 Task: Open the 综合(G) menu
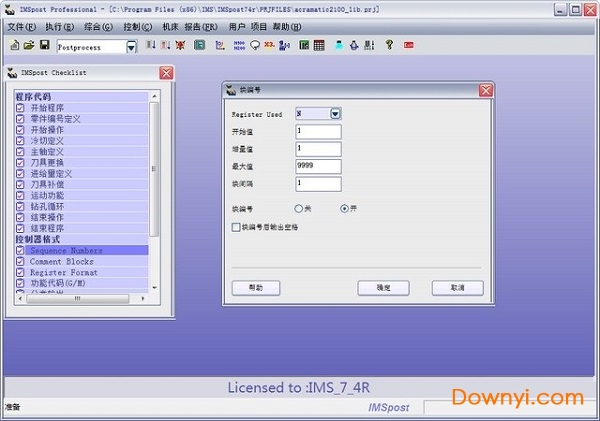pyautogui.click(x=98, y=27)
